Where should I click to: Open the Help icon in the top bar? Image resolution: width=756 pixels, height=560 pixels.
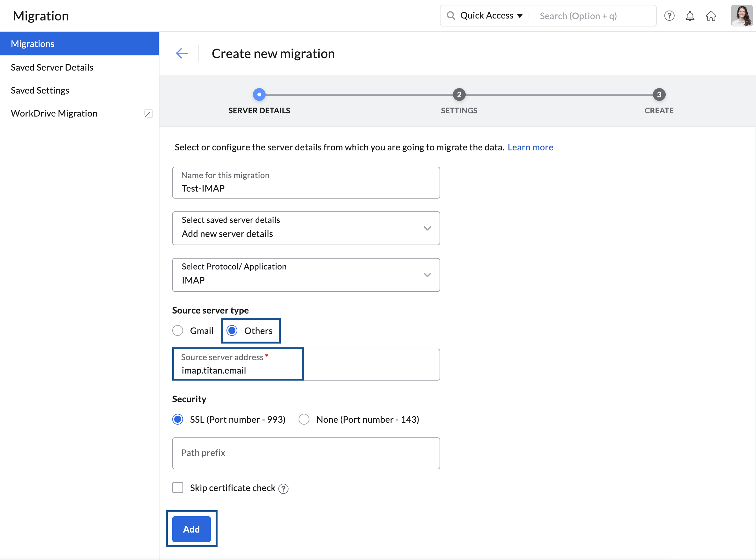(670, 16)
